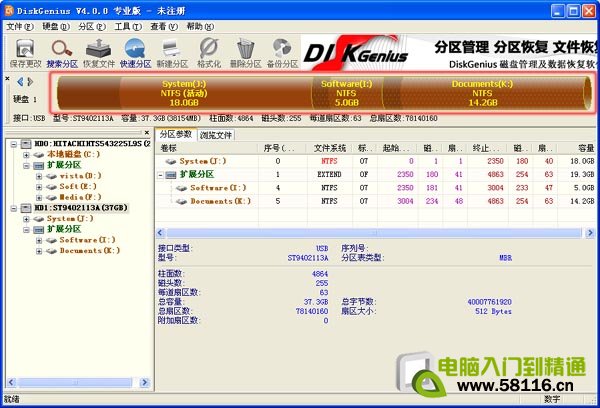The image size is (600, 408).
Task: Switch to the 浏览文件 (Browse Files) tab
Action: coord(216,134)
